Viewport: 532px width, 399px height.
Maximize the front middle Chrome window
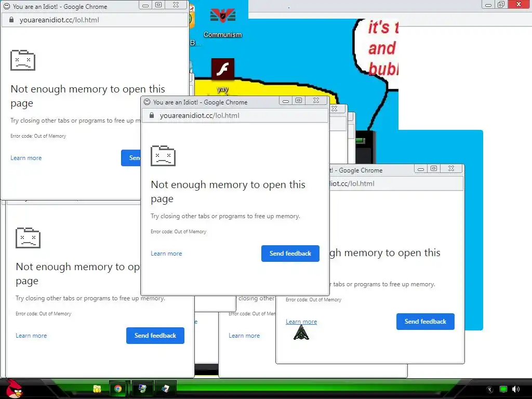coord(299,100)
